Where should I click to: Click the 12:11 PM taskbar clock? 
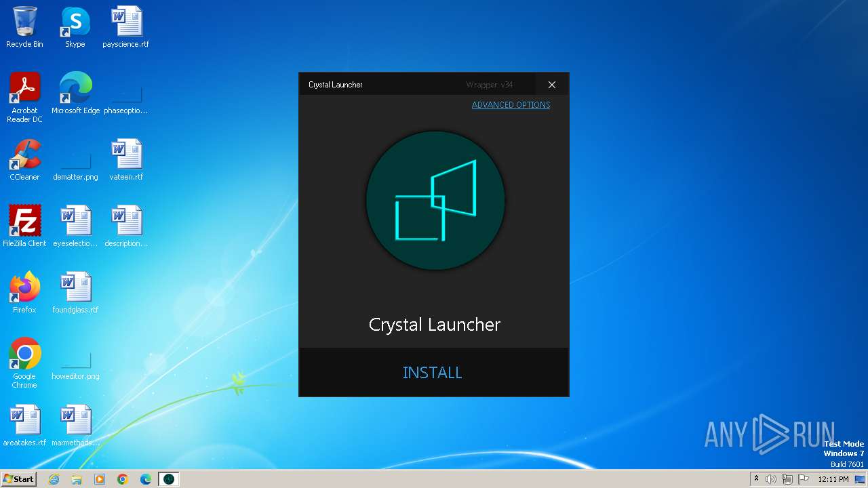click(x=833, y=479)
